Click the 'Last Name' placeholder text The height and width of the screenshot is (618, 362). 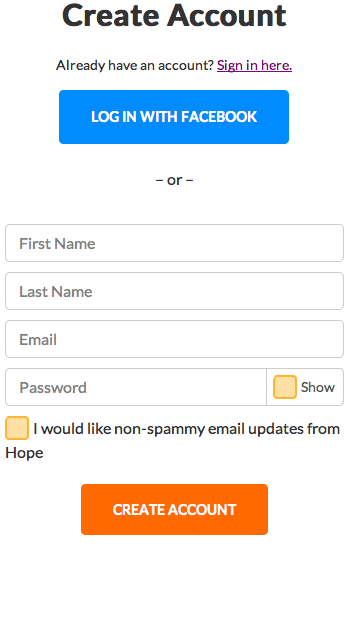click(56, 292)
